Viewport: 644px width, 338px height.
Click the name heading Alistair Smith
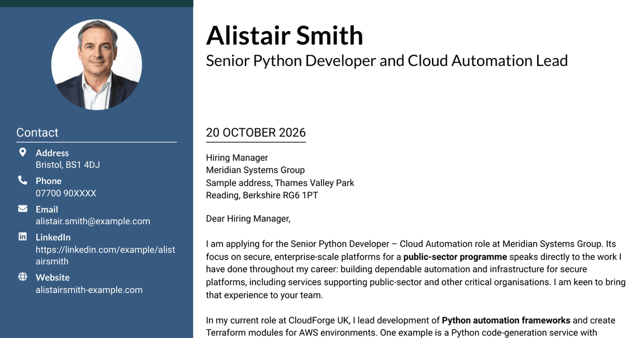tap(284, 35)
